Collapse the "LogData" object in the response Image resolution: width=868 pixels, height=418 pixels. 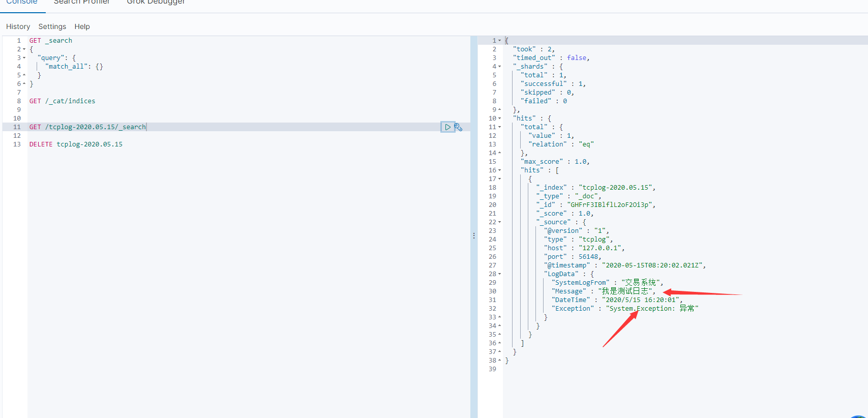click(x=499, y=274)
